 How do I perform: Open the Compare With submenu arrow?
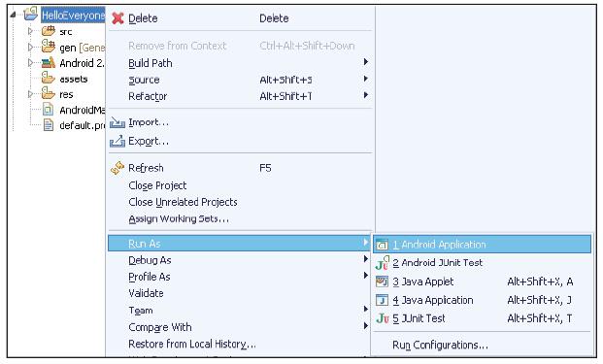click(366, 326)
